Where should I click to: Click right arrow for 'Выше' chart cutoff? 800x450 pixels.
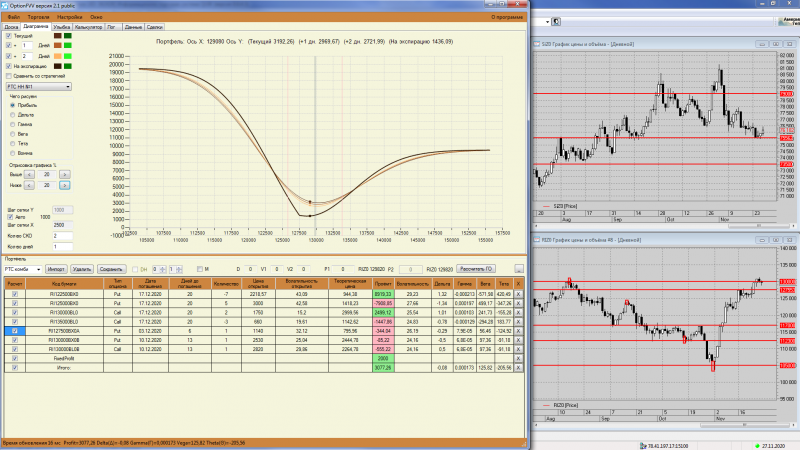pyautogui.click(x=64, y=174)
